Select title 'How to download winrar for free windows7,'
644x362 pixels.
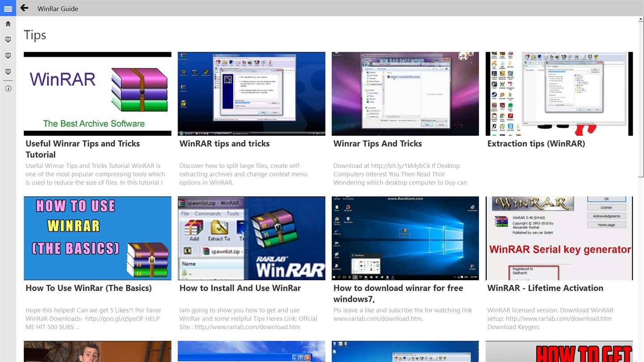click(398, 294)
